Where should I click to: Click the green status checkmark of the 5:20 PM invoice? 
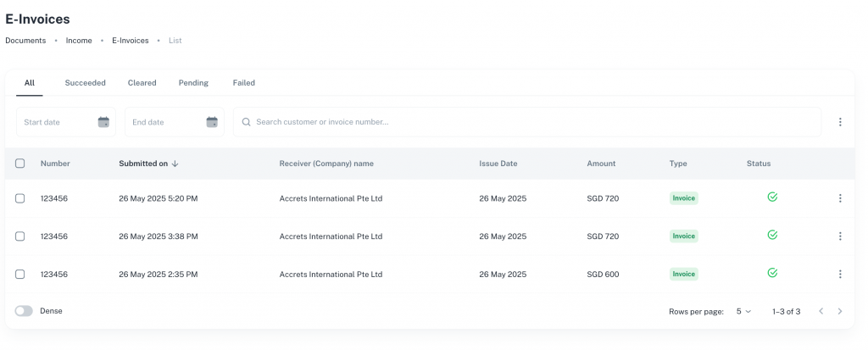[x=772, y=197]
